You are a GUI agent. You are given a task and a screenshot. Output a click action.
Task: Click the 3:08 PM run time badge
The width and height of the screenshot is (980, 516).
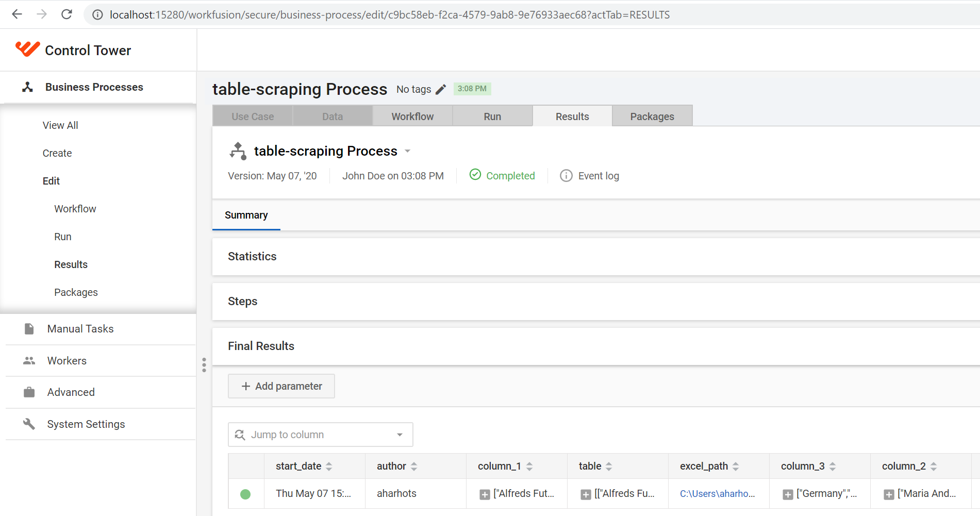472,89
